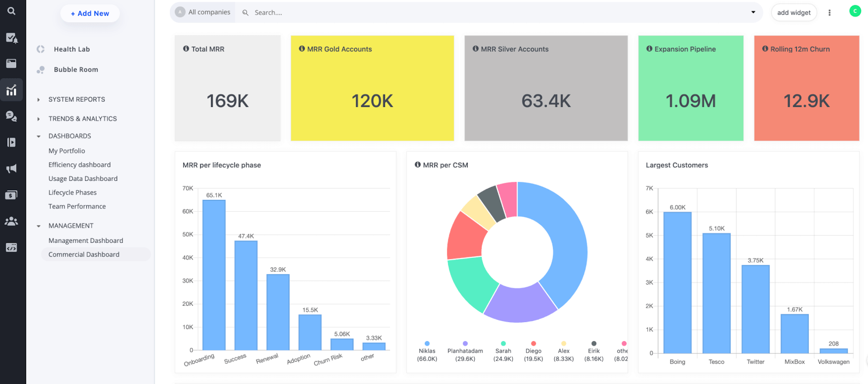This screenshot has height=384, width=868.
Task: Select the Lifecycle Phases dashboard
Action: point(73,192)
